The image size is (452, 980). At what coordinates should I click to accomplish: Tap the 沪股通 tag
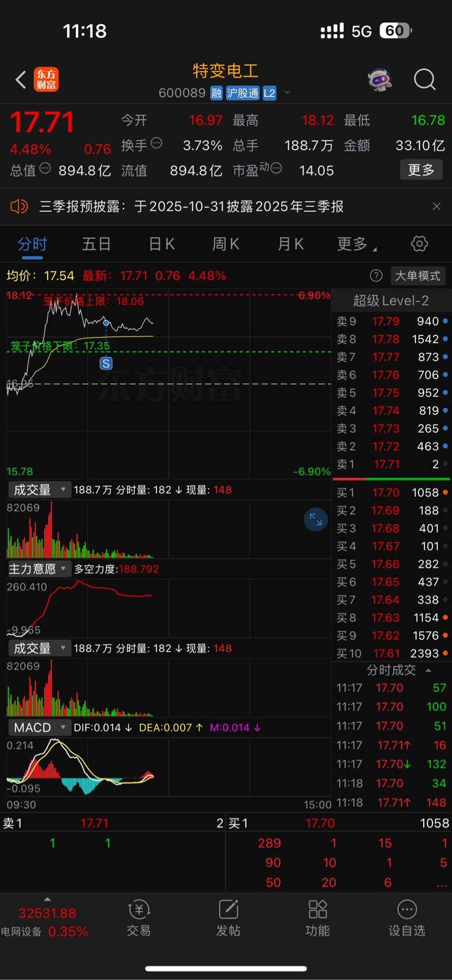click(242, 93)
